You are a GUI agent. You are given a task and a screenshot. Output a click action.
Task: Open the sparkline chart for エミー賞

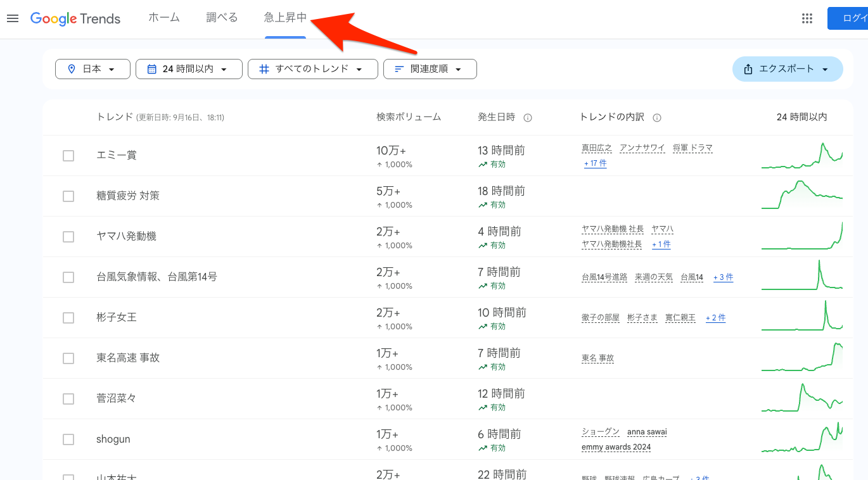coord(802,155)
